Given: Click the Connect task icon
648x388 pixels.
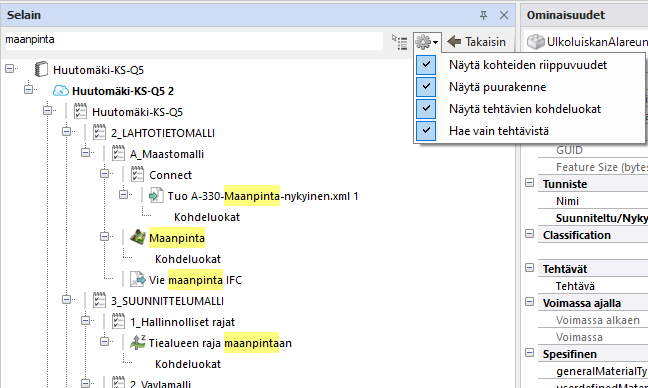Looking at the screenshot, I should [137, 174].
